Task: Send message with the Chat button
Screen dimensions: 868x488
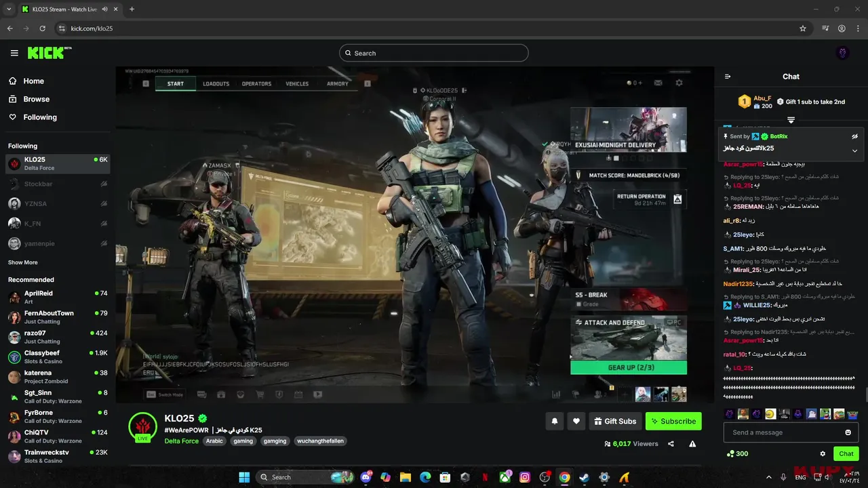Action: [846, 453]
